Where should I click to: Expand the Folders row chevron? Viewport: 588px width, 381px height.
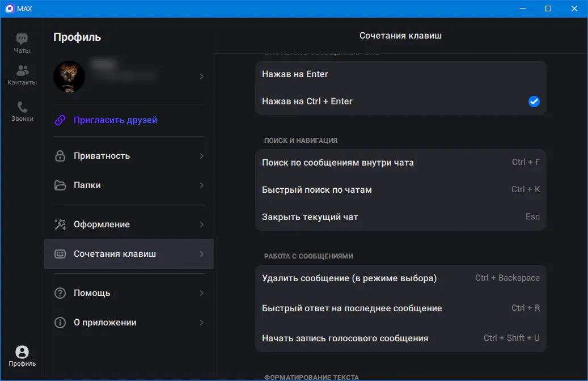pyautogui.click(x=201, y=185)
